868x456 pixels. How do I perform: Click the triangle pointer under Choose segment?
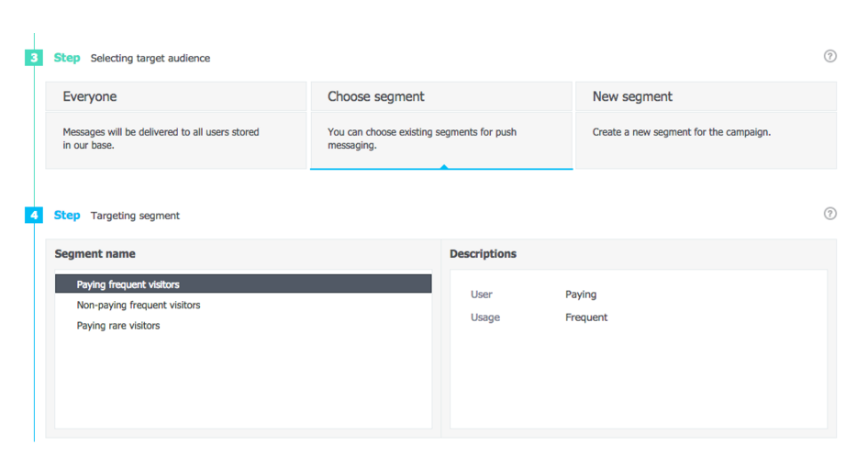tap(444, 166)
